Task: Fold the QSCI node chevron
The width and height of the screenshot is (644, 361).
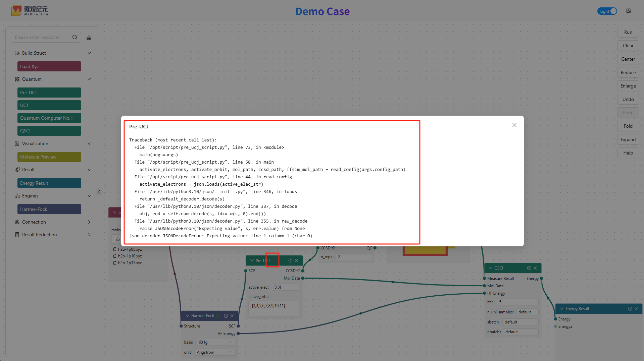Action: 491,268
